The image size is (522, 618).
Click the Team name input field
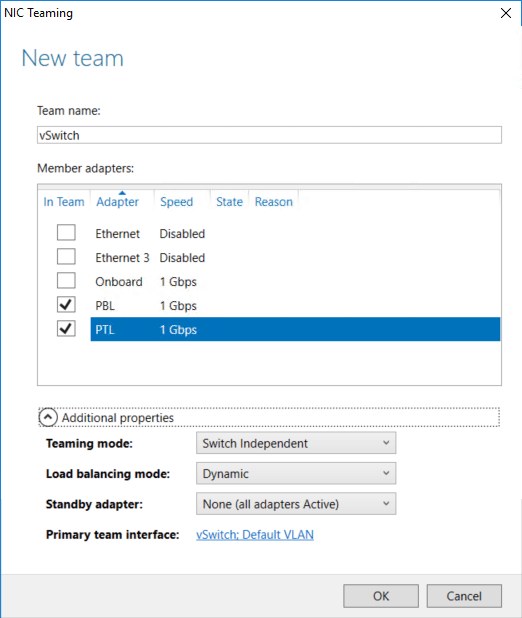coord(269,135)
